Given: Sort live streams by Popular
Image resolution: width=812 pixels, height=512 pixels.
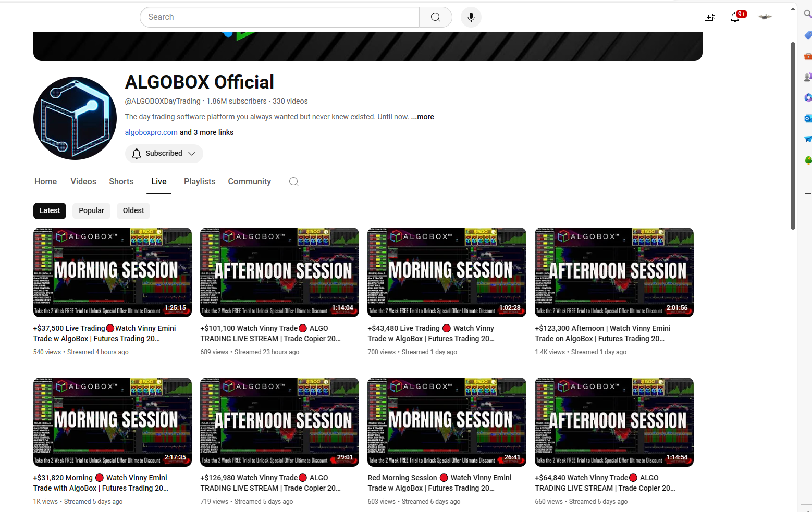Looking at the screenshot, I should coord(92,210).
